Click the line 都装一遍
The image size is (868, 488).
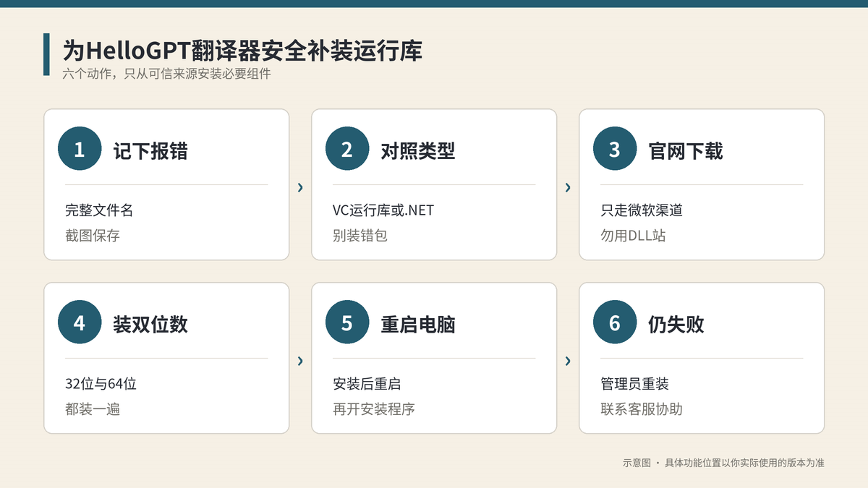pos(93,409)
